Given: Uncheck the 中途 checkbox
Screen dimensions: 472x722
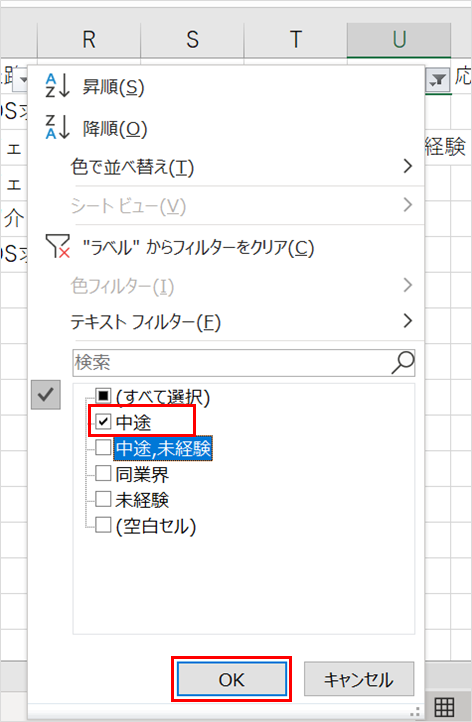Looking at the screenshot, I should (103, 421).
